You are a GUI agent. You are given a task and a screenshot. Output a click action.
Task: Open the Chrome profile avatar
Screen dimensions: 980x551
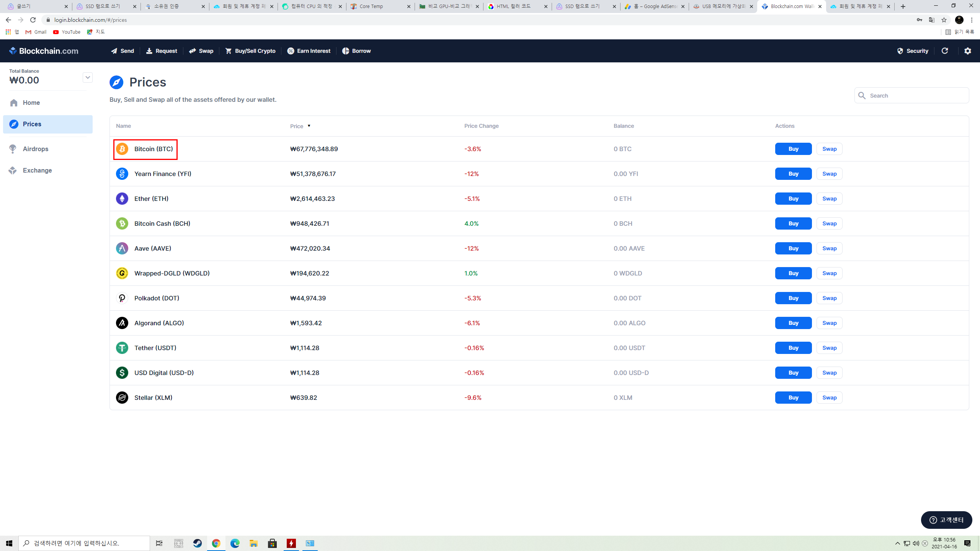click(x=959, y=20)
